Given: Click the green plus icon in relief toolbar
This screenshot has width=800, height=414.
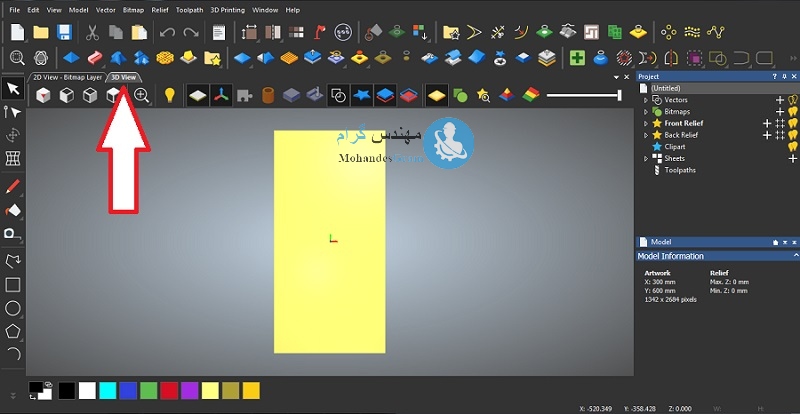Looking at the screenshot, I should [577, 58].
